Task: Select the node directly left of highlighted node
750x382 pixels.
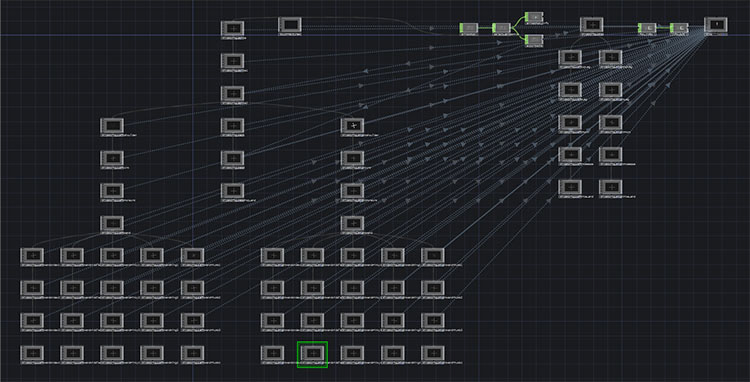Action: click(x=273, y=353)
